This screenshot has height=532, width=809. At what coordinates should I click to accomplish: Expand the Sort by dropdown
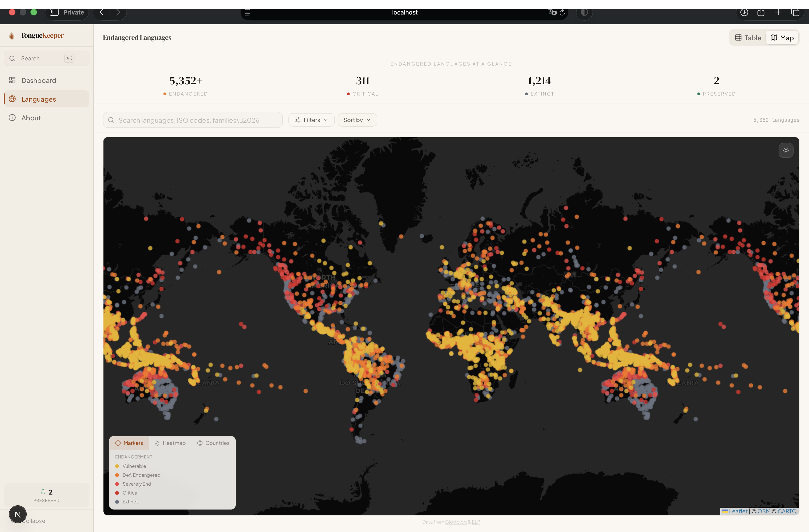pos(357,120)
